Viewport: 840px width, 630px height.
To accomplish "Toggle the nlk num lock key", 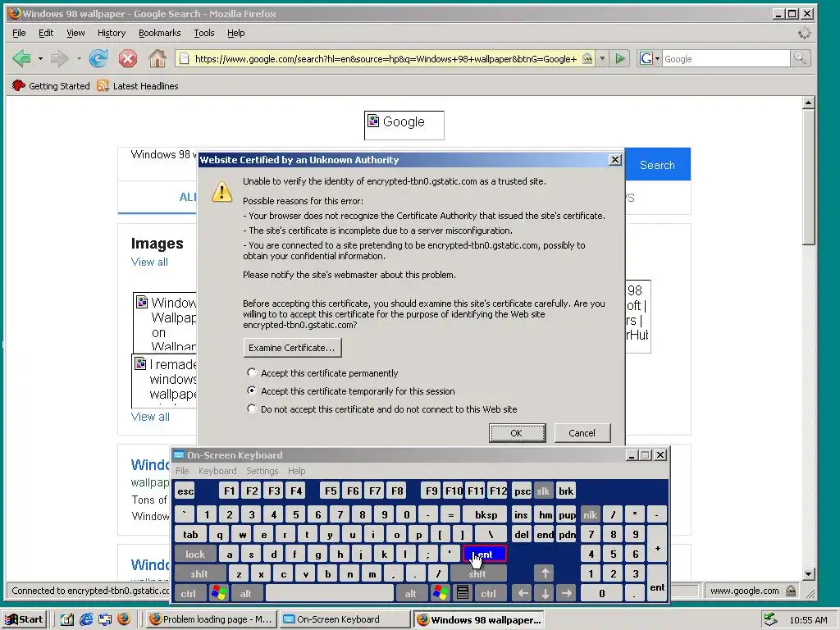I will [590, 514].
